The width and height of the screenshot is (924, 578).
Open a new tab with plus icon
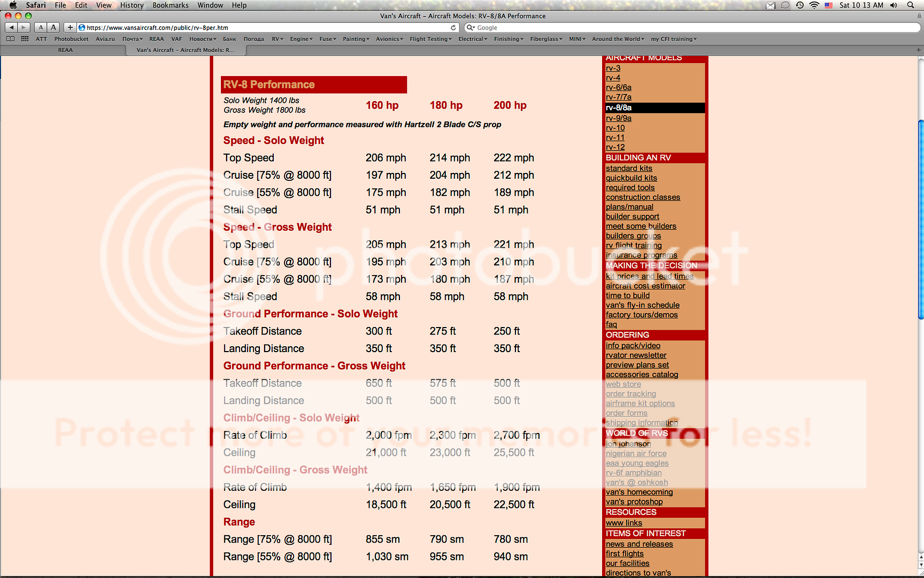[919, 50]
